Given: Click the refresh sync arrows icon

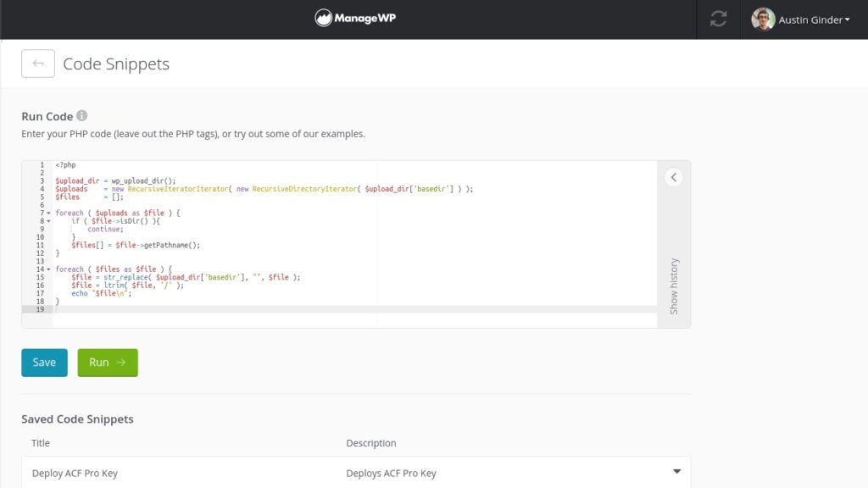Looking at the screenshot, I should click(718, 19).
